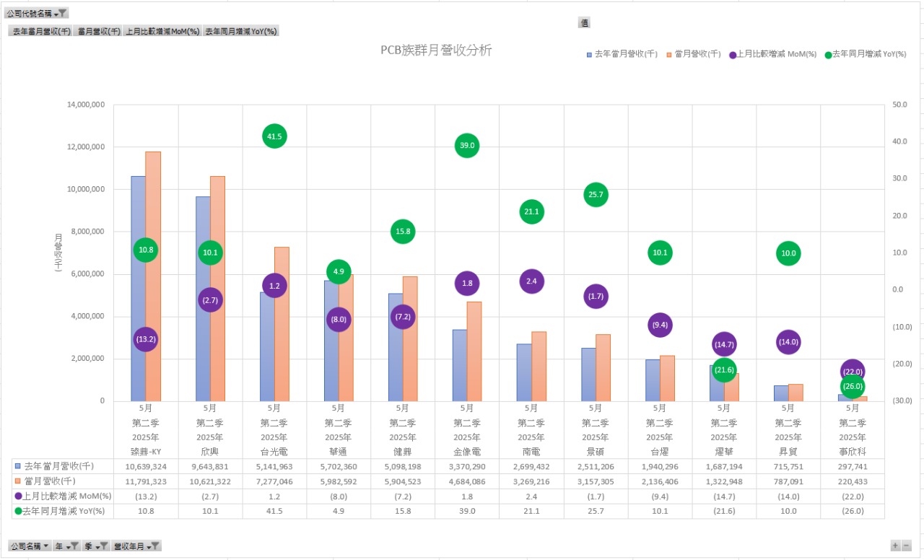Select the purple 1.2 bubble for 台光電

[x=274, y=286]
